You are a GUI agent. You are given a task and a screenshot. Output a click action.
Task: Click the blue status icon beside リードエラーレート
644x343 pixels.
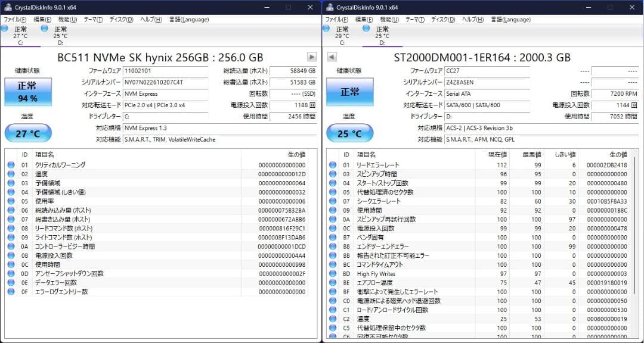[332, 165]
